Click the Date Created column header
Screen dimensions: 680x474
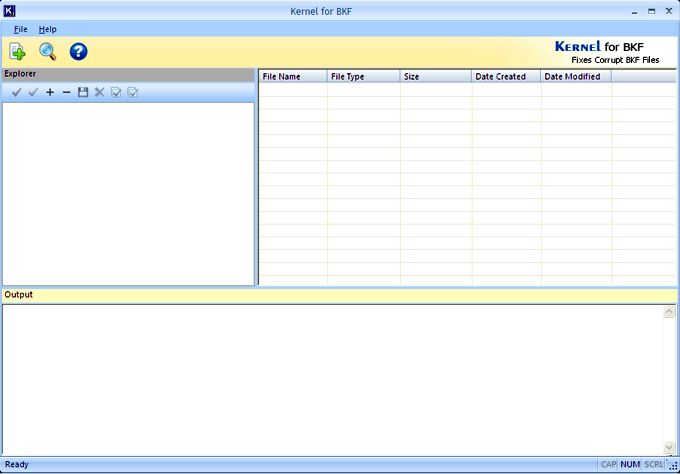[x=506, y=76]
